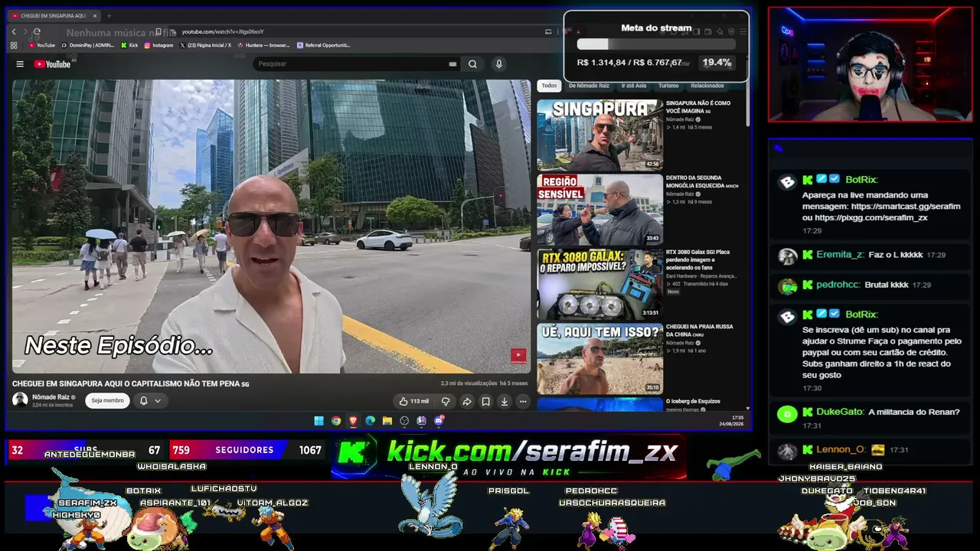Go to YouTube home via the logo
980x551 pixels.
click(52, 64)
